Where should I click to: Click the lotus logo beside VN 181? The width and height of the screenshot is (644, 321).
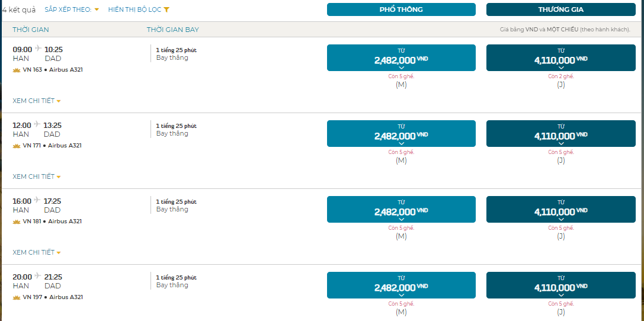coord(17,222)
